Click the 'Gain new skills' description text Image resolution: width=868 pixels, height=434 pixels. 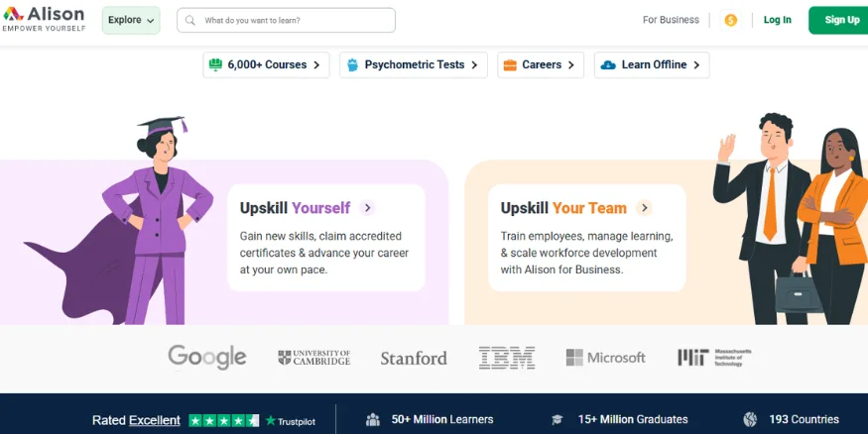323,253
